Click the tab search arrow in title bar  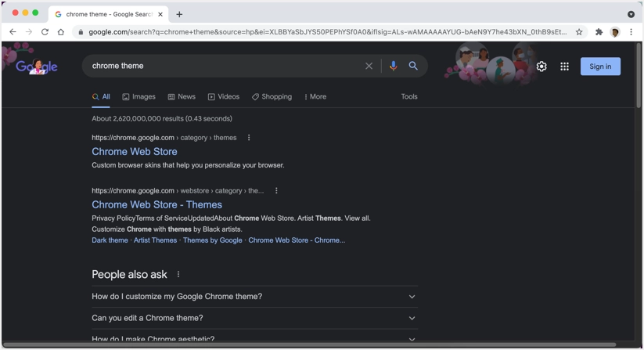coord(631,14)
